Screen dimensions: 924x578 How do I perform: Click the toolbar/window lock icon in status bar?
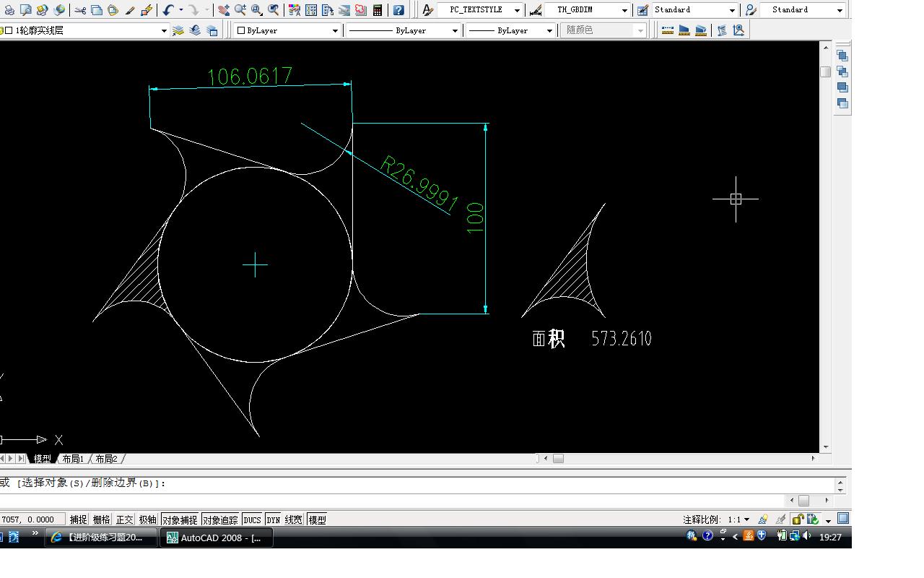[x=798, y=519]
